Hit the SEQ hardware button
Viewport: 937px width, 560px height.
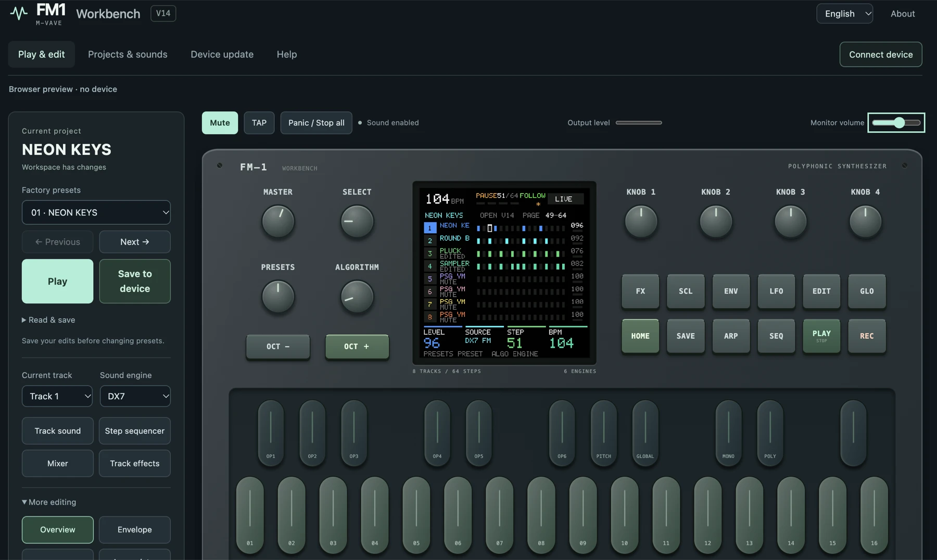776,336
